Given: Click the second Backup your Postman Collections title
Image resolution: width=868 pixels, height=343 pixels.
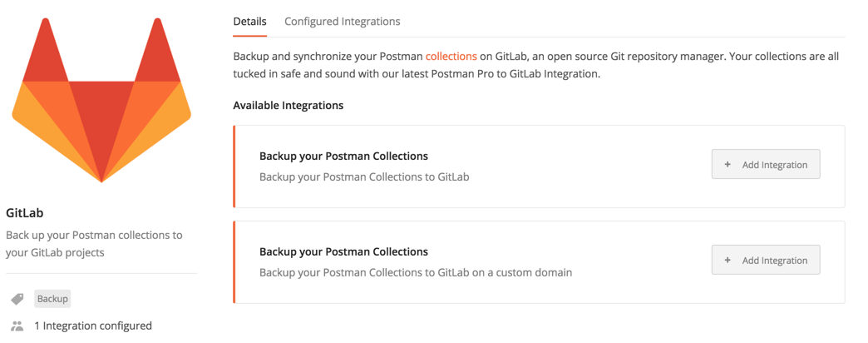Looking at the screenshot, I should (343, 251).
